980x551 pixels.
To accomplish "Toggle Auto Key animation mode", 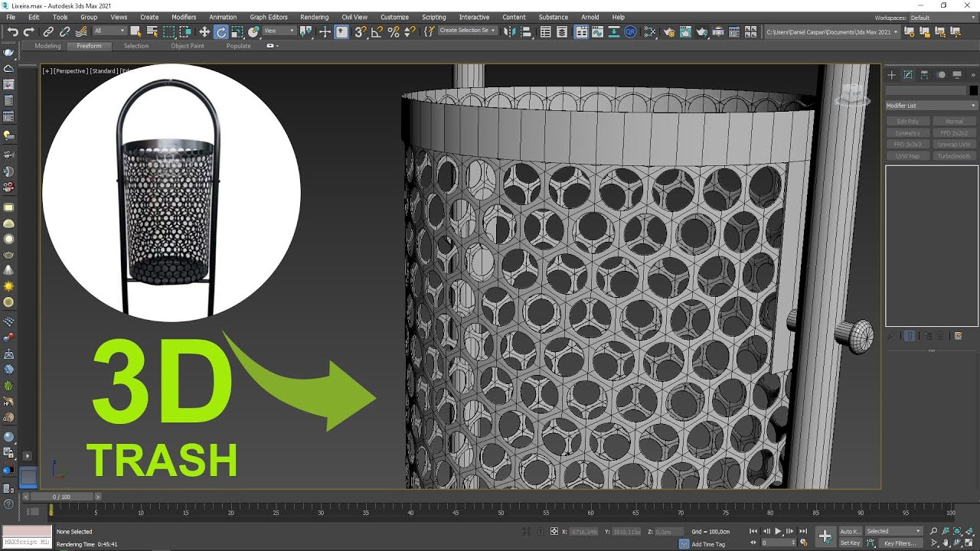I will pos(851,531).
